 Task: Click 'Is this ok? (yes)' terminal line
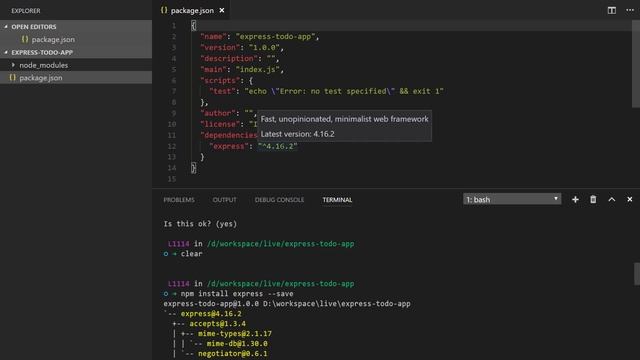pyautogui.click(x=200, y=224)
